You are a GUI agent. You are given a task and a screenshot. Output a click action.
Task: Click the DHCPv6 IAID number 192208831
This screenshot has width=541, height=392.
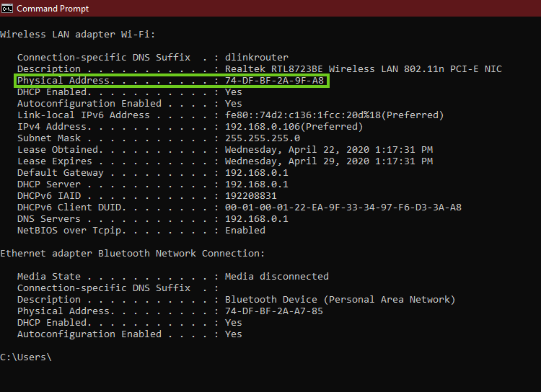click(250, 196)
